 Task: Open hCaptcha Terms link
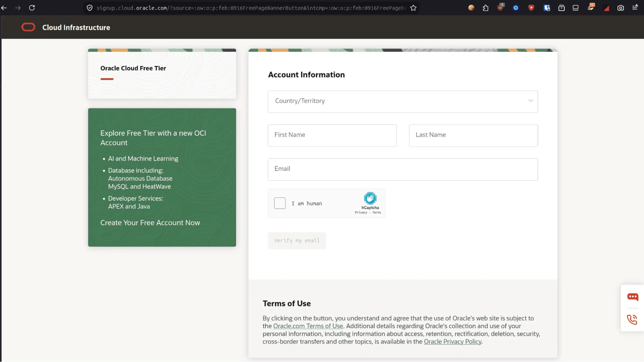click(x=377, y=212)
